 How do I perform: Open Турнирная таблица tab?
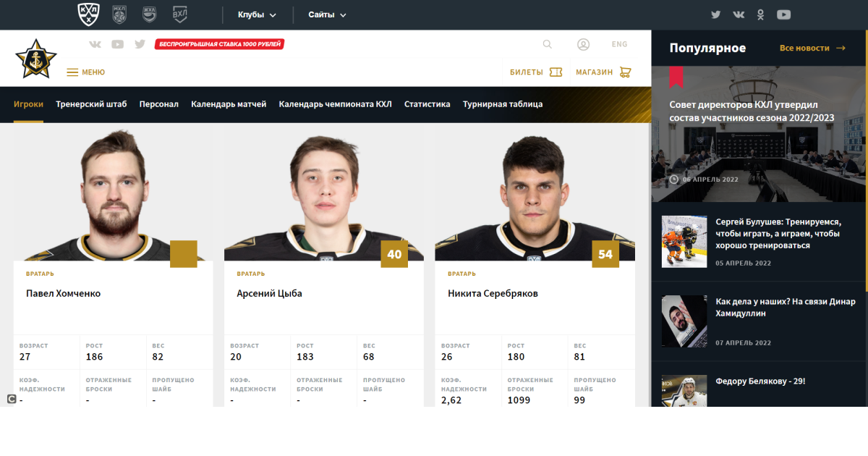503,104
